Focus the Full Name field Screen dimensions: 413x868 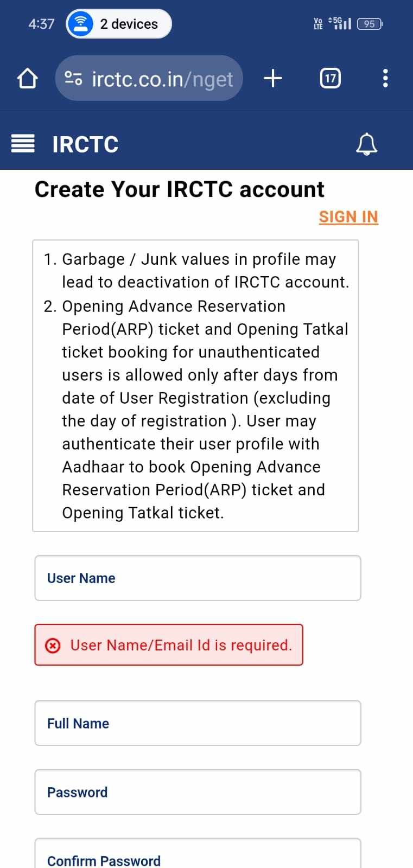coord(198,723)
